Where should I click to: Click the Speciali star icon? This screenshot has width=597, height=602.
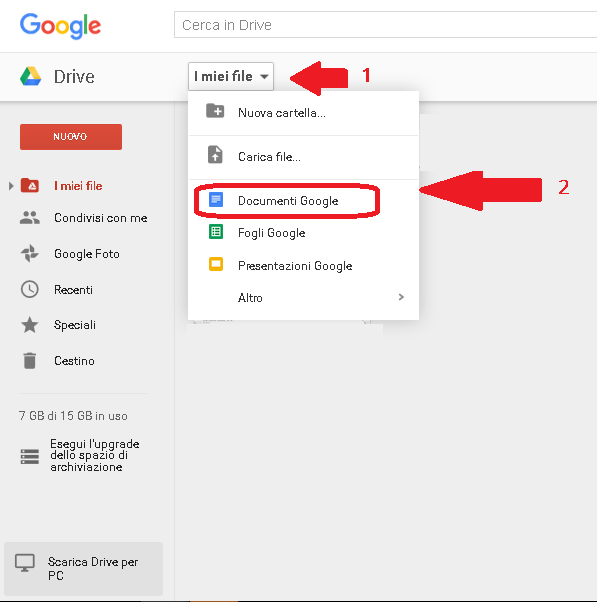[x=30, y=325]
